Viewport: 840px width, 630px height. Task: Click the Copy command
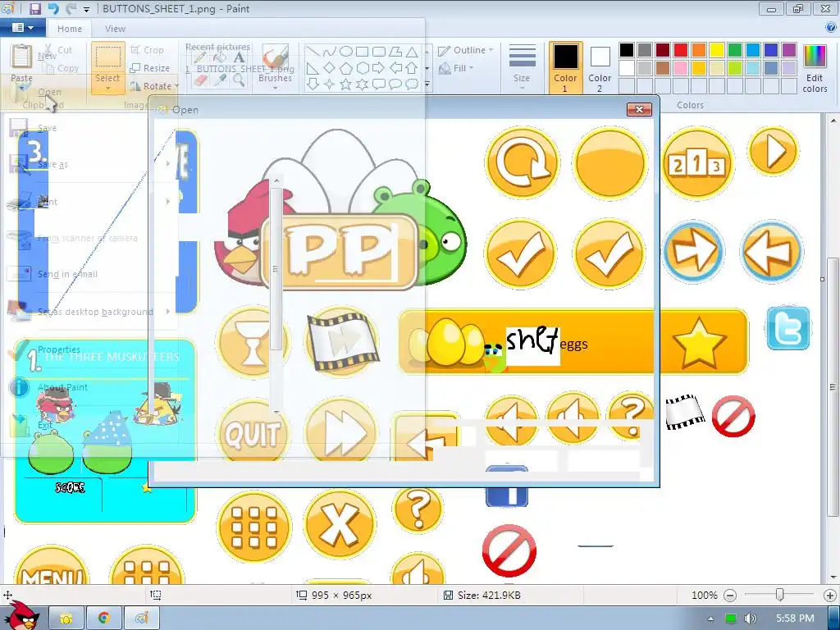[61, 68]
